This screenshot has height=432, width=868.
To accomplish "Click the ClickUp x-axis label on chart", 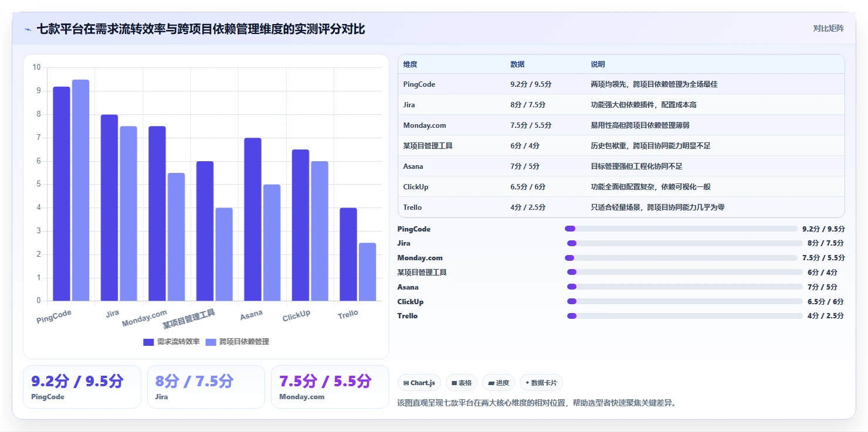I will click(x=296, y=315).
